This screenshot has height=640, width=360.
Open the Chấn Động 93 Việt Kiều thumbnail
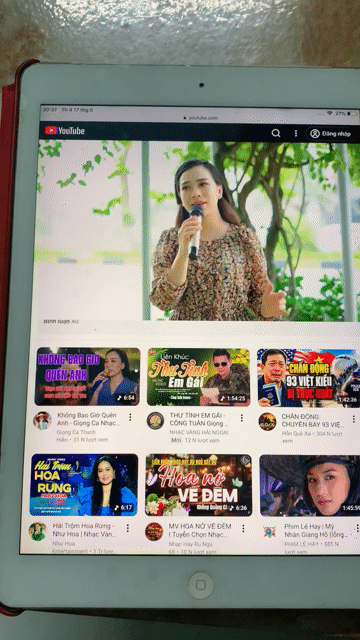309,378
